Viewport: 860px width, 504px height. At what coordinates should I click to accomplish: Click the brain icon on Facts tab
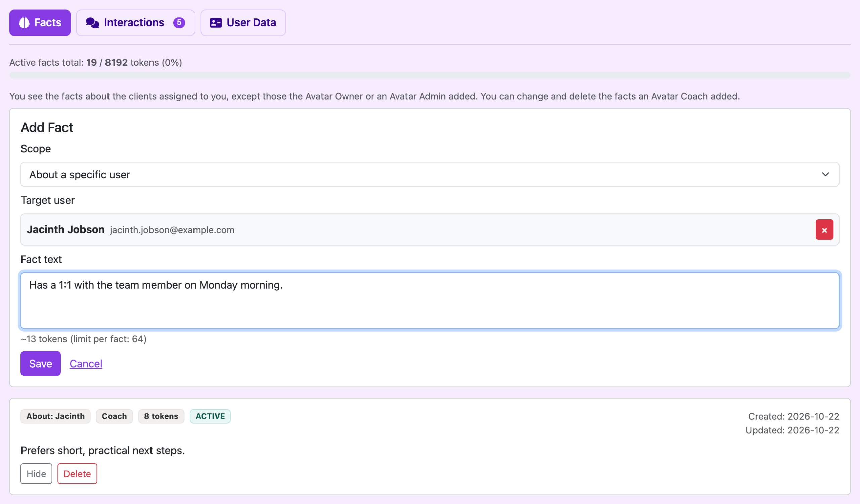click(24, 22)
